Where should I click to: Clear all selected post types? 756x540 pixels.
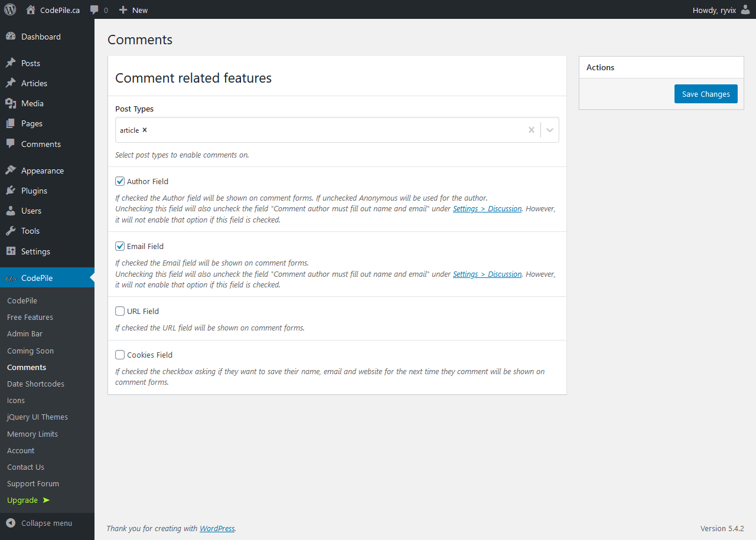(531, 130)
